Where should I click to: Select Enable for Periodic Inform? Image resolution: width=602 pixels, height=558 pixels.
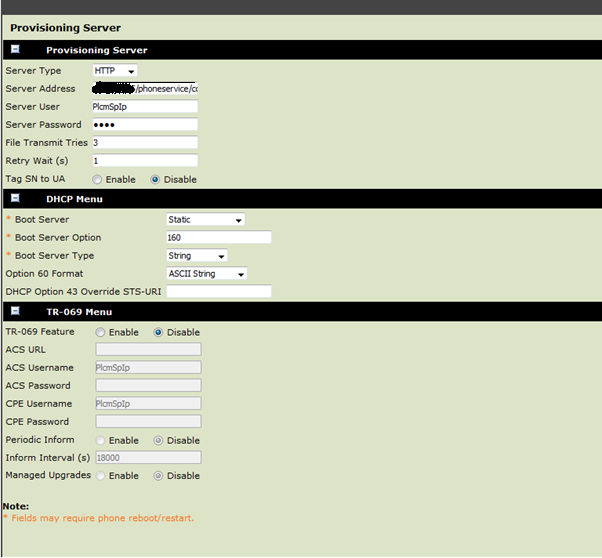[100, 440]
